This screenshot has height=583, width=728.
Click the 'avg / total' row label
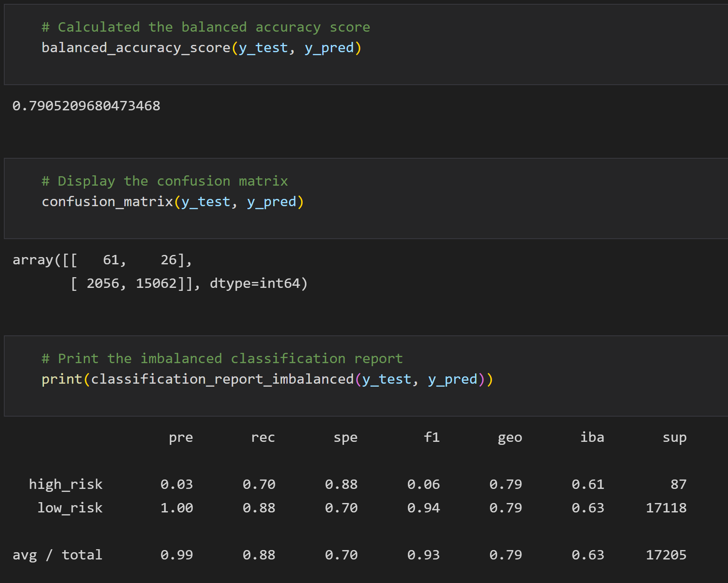(x=58, y=555)
